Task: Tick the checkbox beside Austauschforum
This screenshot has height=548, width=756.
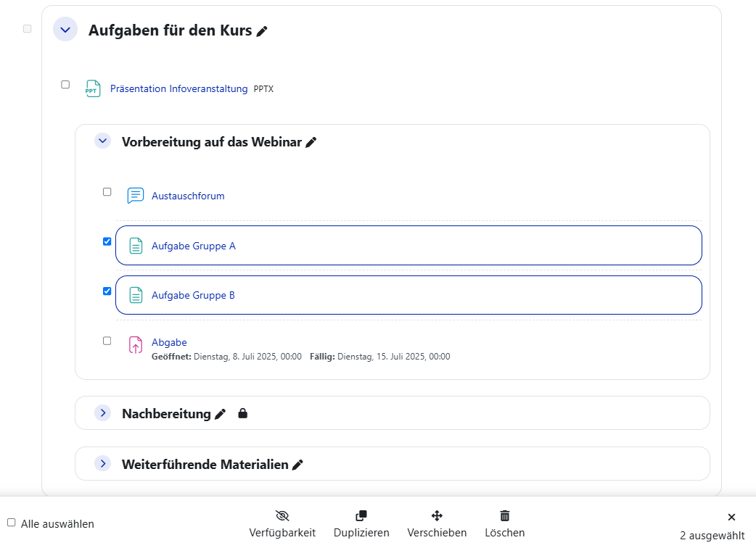Action: coord(107,192)
